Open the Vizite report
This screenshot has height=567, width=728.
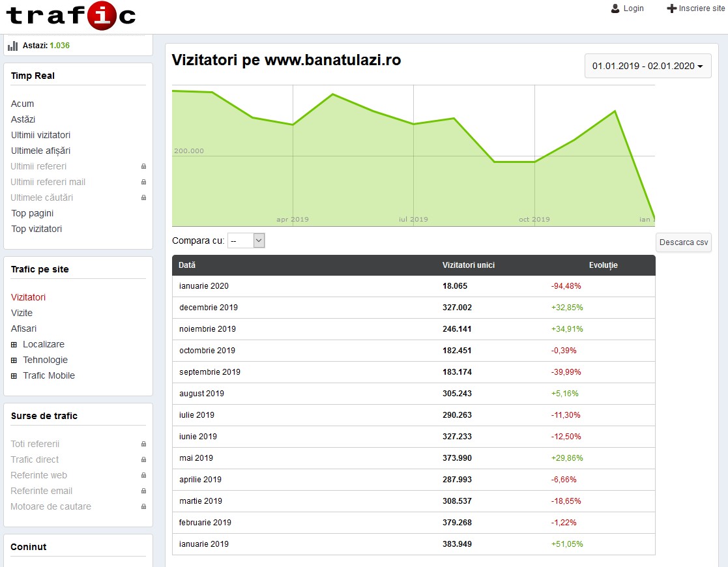coord(22,313)
